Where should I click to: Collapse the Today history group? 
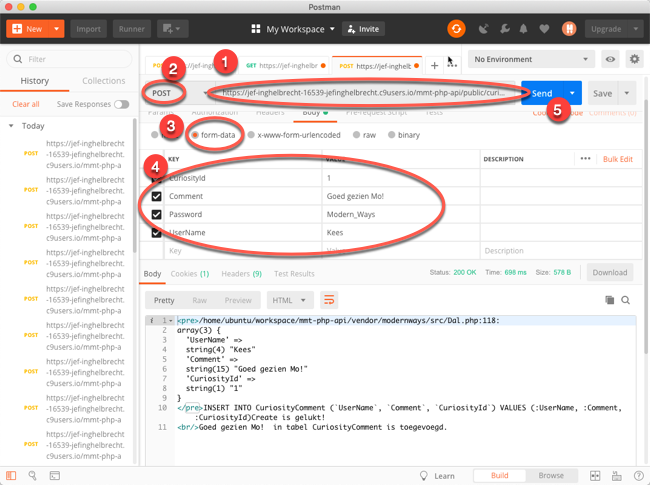point(11,126)
